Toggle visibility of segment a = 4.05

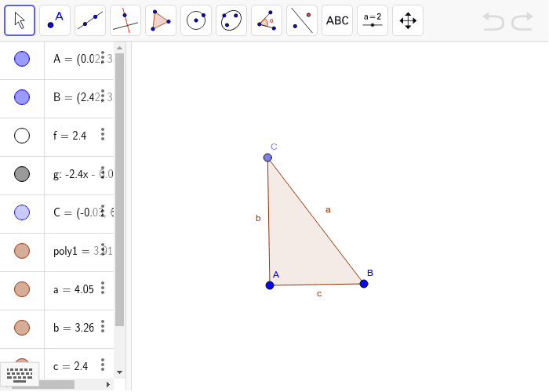pyautogui.click(x=22, y=289)
